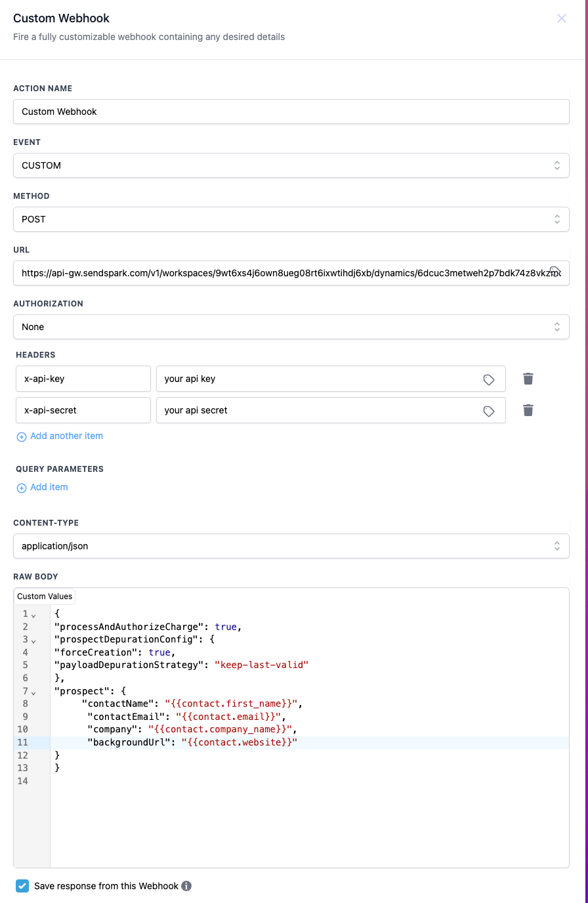This screenshot has width=588, height=903.
Task: Open the METHOD dropdown showing POST
Action: coord(291,219)
